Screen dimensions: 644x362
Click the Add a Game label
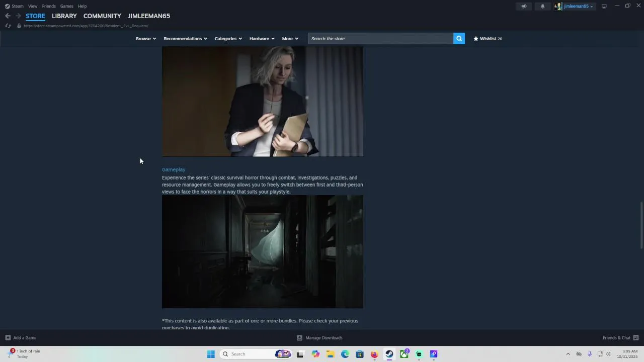click(x=25, y=338)
